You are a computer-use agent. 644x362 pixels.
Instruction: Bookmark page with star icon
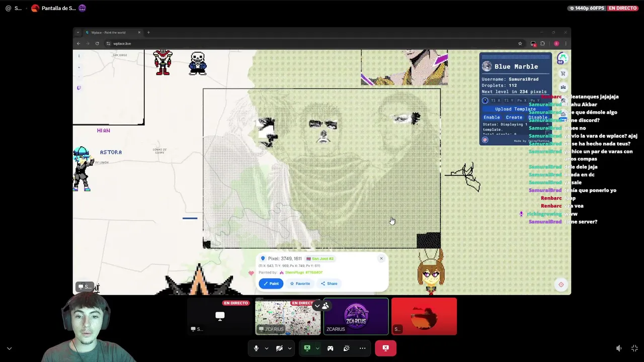[520, 43]
